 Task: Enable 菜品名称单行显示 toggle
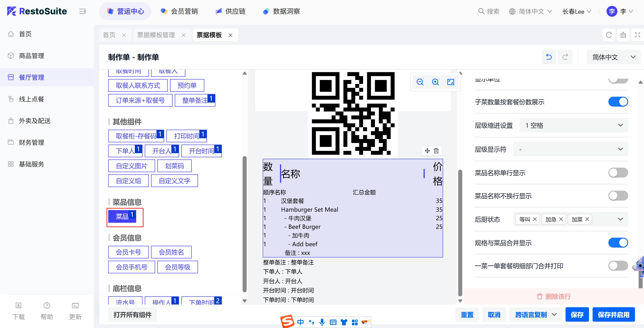point(618,173)
